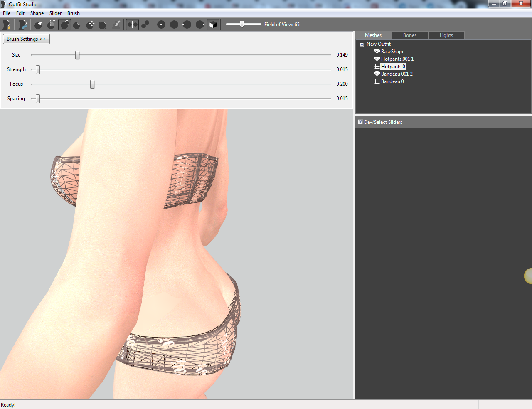
Task: Switch to right view with right-dot icon
Action: pos(200,25)
